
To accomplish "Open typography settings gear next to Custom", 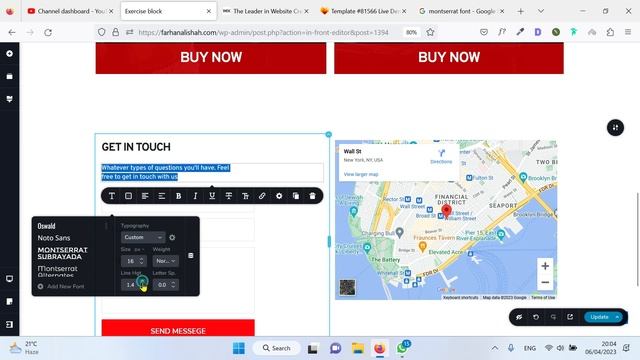I will click(172, 237).
